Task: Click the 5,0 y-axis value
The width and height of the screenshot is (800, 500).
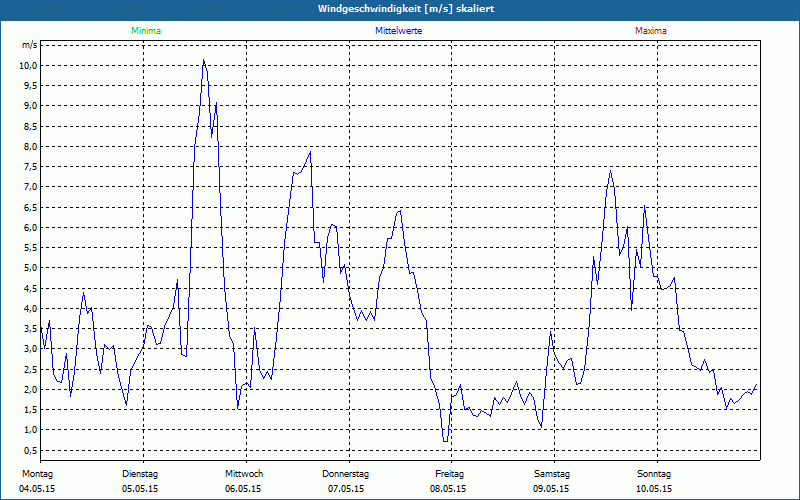Action: point(31,268)
